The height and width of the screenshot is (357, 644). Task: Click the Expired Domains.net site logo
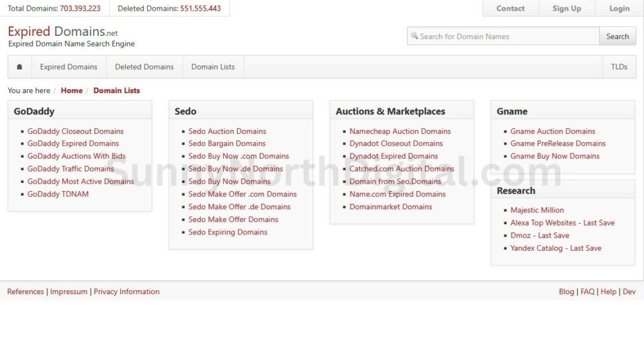(62, 32)
